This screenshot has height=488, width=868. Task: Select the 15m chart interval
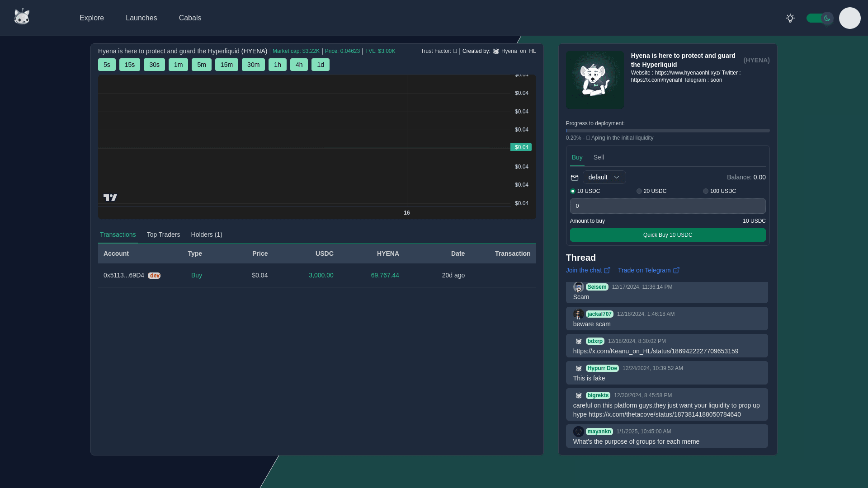click(x=226, y=65)
